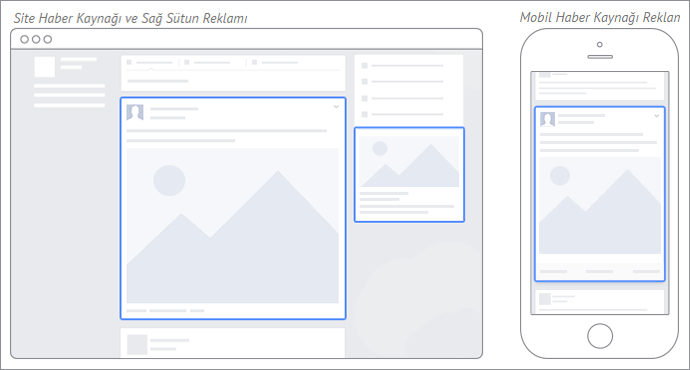
Task: Click the avatar of post below mobile ad
Action: (545, 299)
